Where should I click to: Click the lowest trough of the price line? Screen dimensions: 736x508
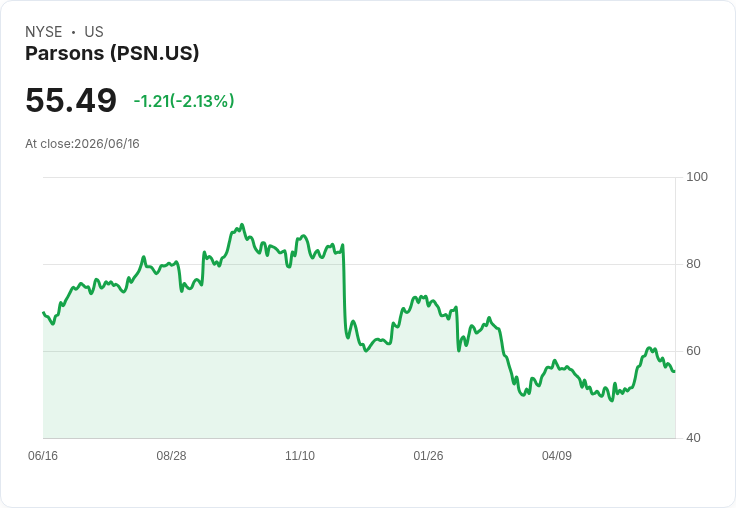612,400
